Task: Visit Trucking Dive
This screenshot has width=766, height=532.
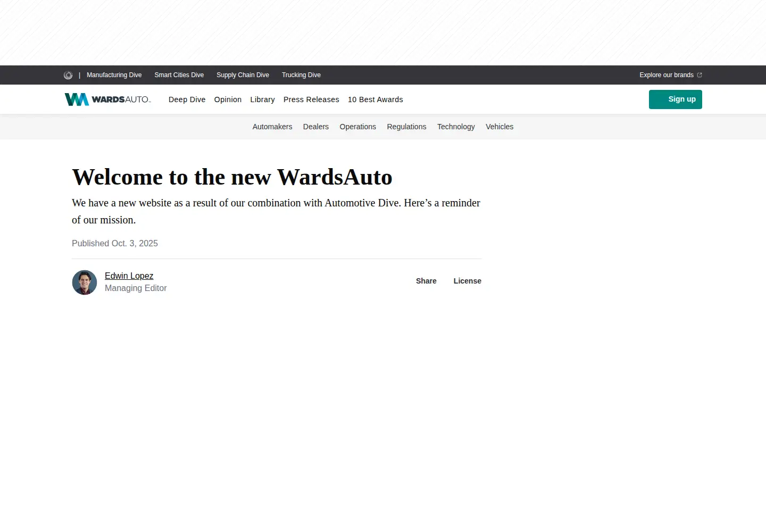Action: click(301, 75)
